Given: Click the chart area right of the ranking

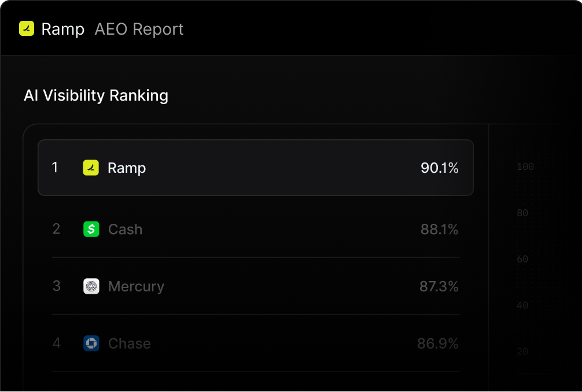Looking at the screenshot, I should click(535, 260).
